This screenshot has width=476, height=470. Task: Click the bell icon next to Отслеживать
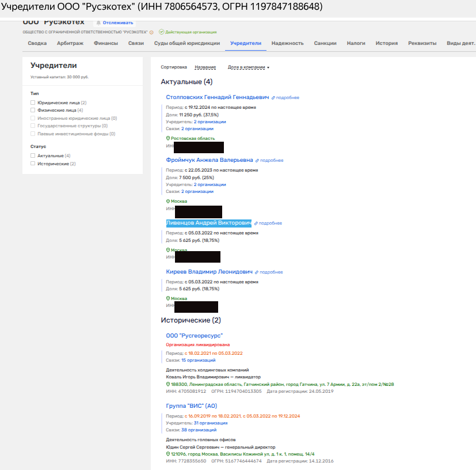tap(98, 22)
